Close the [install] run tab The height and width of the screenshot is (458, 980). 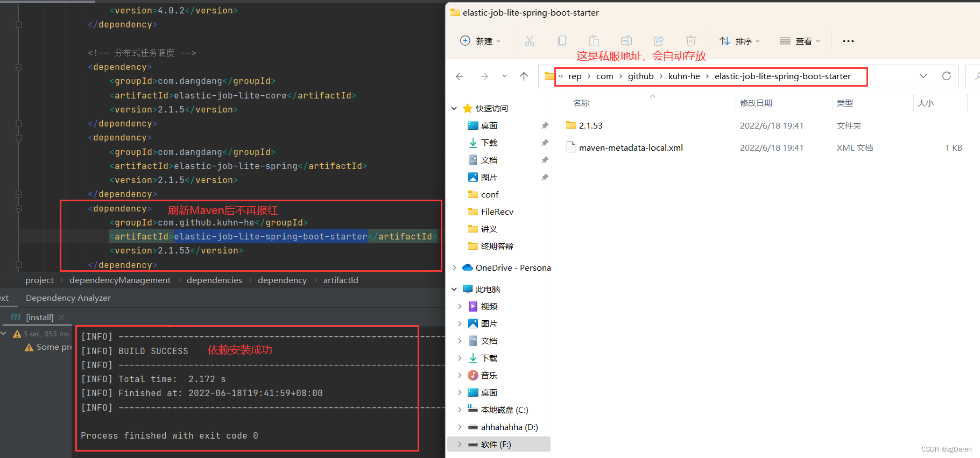pos(61,318)
